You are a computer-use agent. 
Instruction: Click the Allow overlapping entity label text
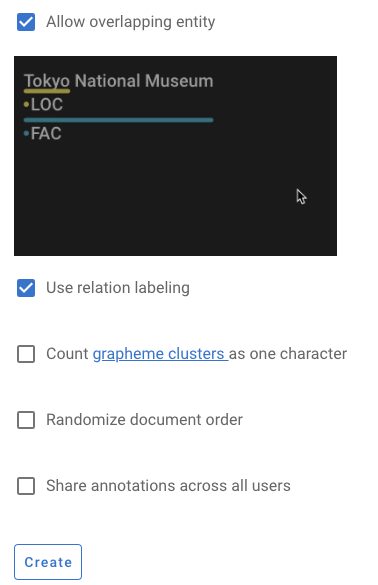coord(131,22)
